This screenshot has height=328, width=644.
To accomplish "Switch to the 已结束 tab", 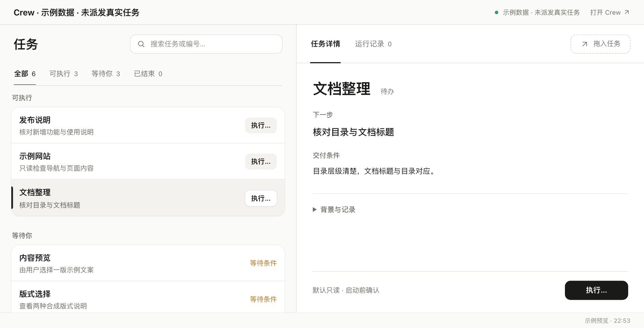I will [148, 74].
